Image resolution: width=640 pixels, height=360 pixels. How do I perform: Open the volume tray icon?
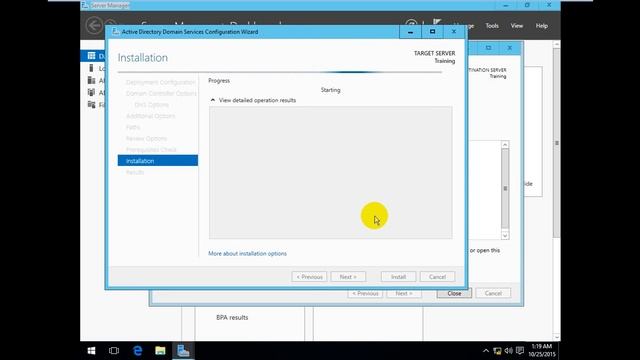(508, 351)
